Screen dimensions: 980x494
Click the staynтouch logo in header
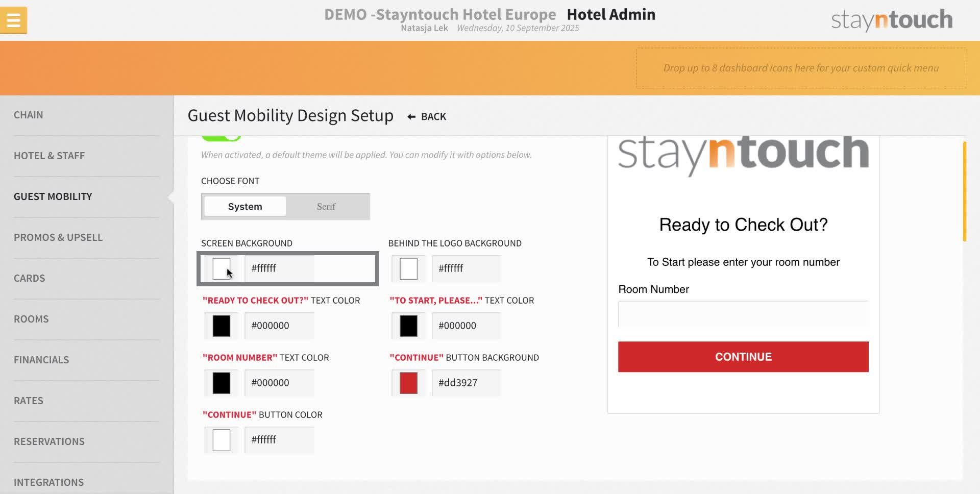click(892, 20)
